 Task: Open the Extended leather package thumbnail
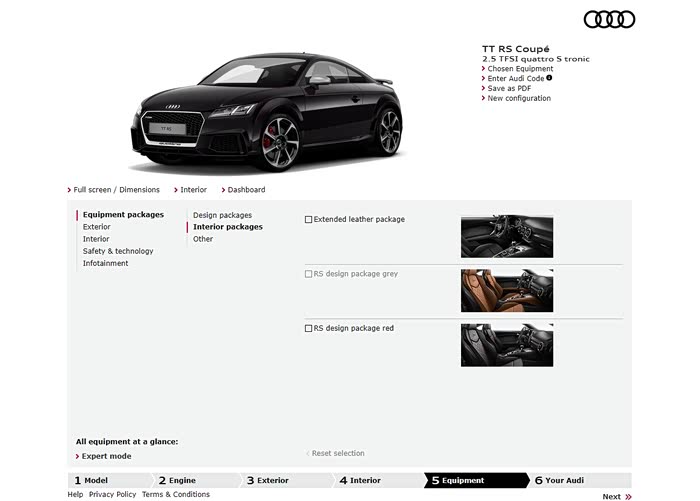pyautogui.click(x=507, y=237)
